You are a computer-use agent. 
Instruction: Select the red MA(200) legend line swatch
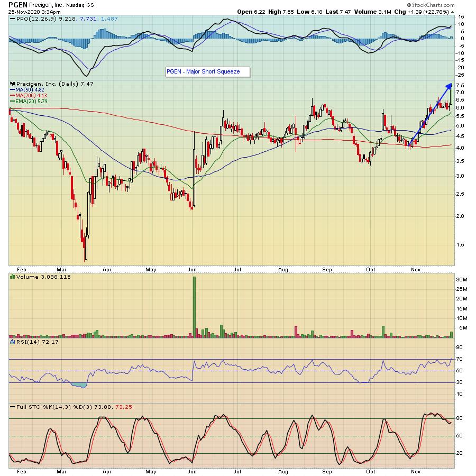pos(13,96)
